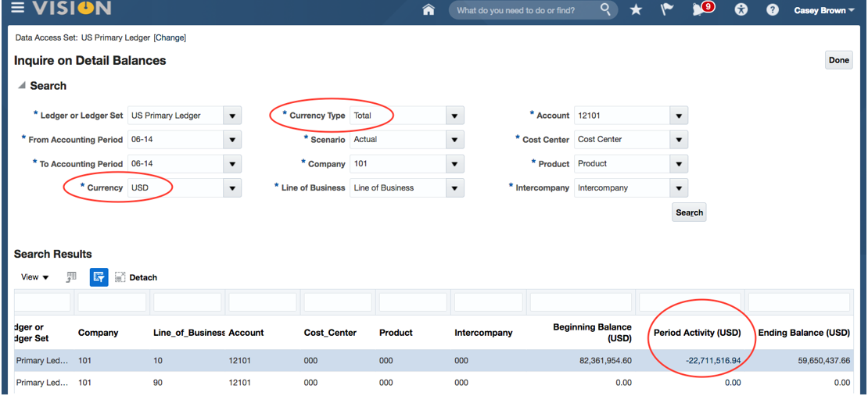
Task: Open Casey Brown user menu
Action: (x=823, y=10)
